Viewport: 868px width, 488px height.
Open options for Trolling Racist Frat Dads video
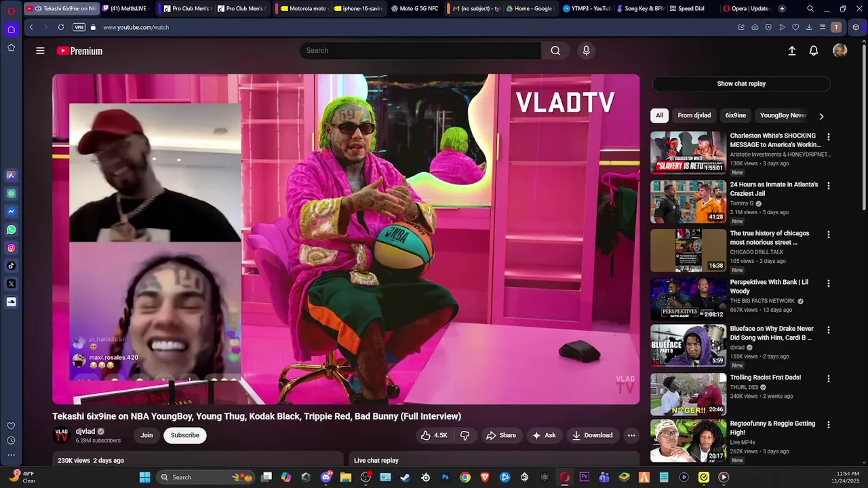[828, 379]
